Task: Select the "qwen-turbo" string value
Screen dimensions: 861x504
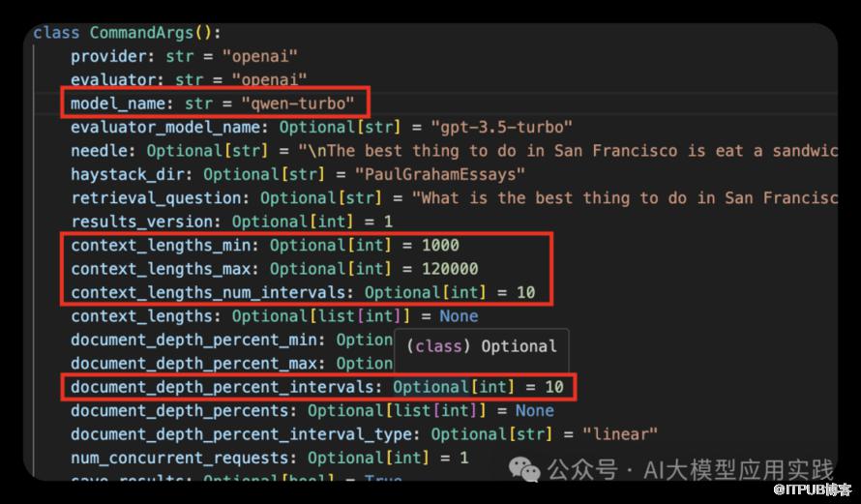Action: (x=298, y=104)
